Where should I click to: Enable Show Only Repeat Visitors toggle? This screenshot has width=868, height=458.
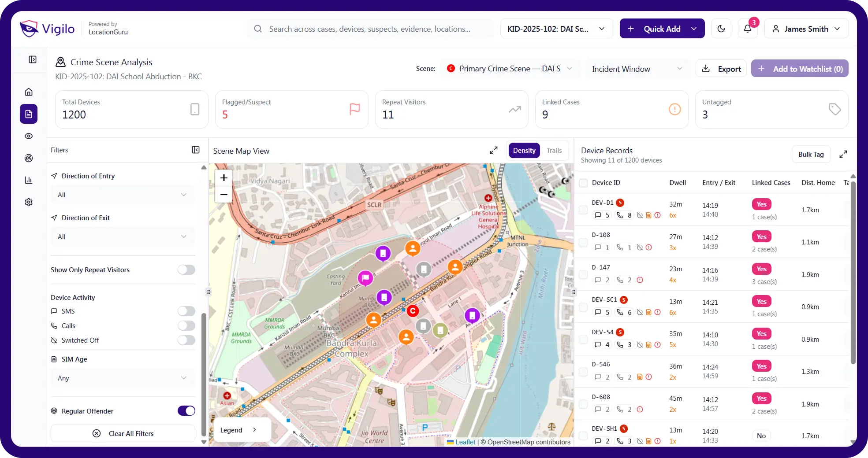[186, 270]
